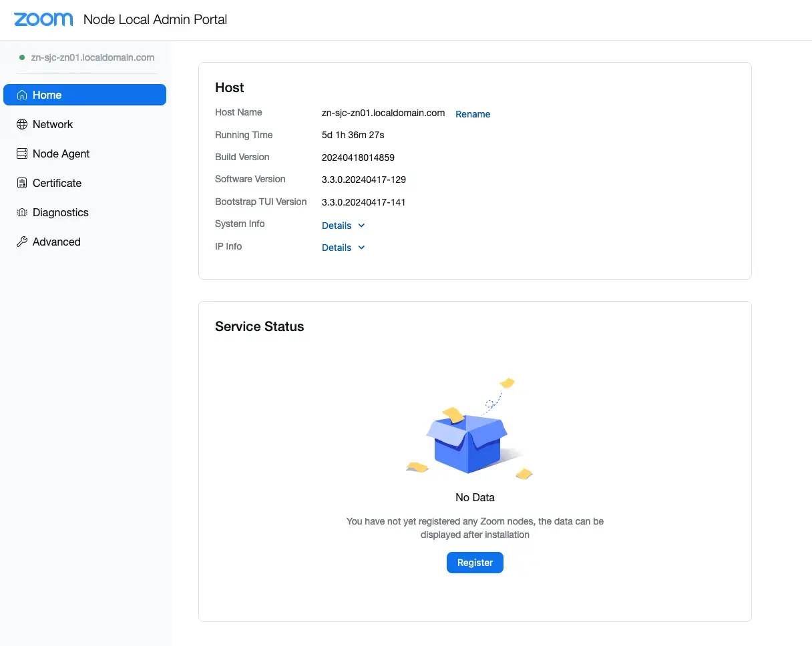Click the Home house icon in sidebar

[x=22, y=95]
